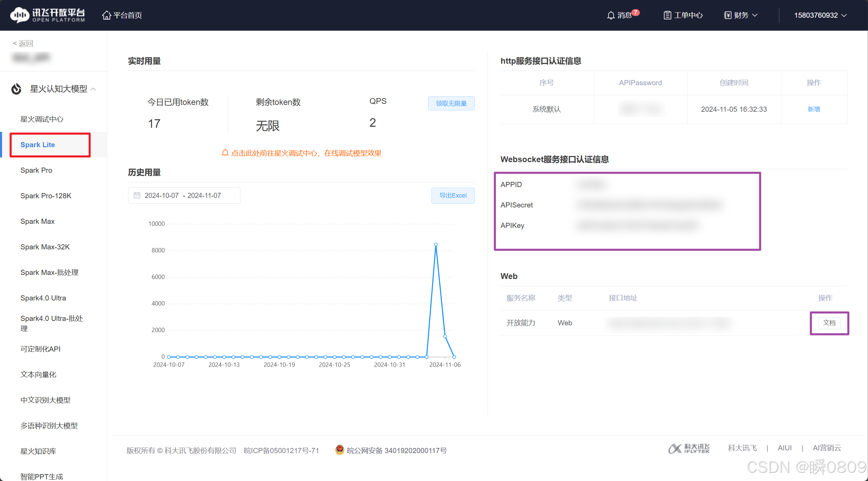Image resolution: width=868 pixels, height=481 pixels.
Task: Open 可定制化API in sidebar
Action: [x=40, y=349]
